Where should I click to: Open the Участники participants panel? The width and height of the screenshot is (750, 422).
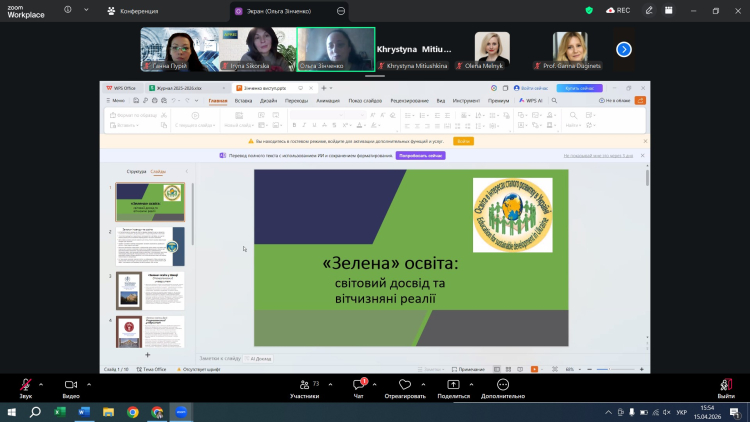click(x=304, y=386)
